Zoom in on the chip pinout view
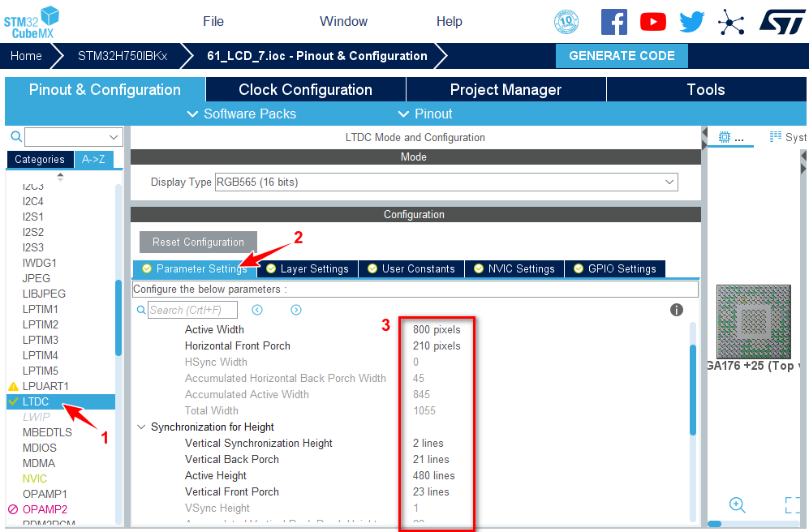 pos(737,505)
